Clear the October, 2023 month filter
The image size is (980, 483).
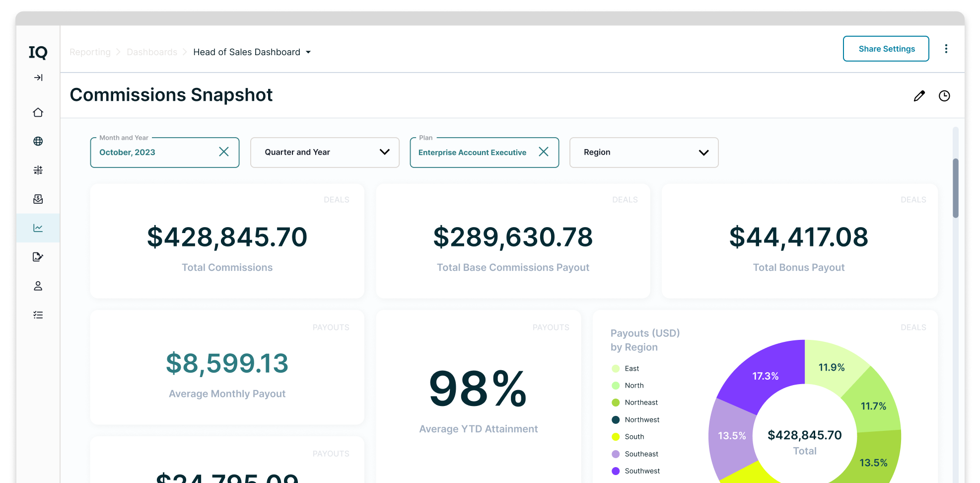coord(224,152)
